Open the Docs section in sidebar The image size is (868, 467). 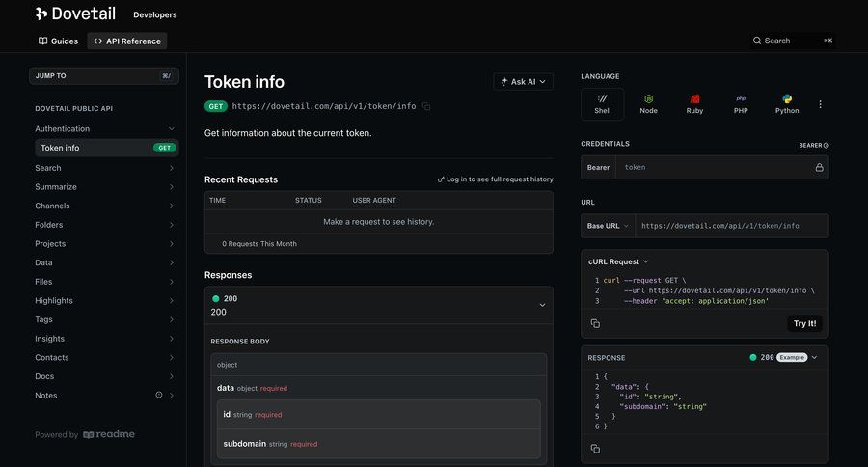(x=104, y=376)
